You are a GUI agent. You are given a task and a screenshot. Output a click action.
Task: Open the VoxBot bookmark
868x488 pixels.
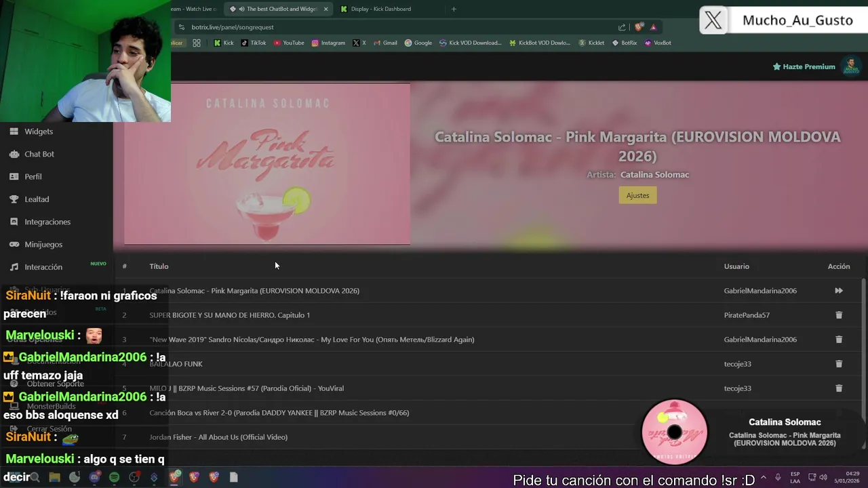click(x=658, y=43)
